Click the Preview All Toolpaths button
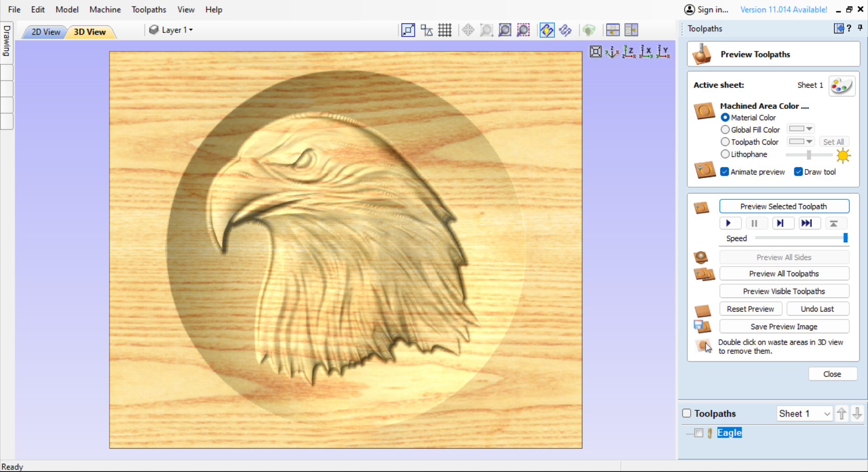The image size is (868, 472). 784,274
